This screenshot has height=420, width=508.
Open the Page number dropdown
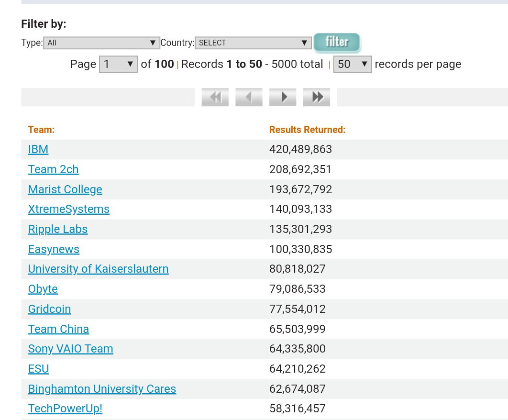[x=118, y=64]
